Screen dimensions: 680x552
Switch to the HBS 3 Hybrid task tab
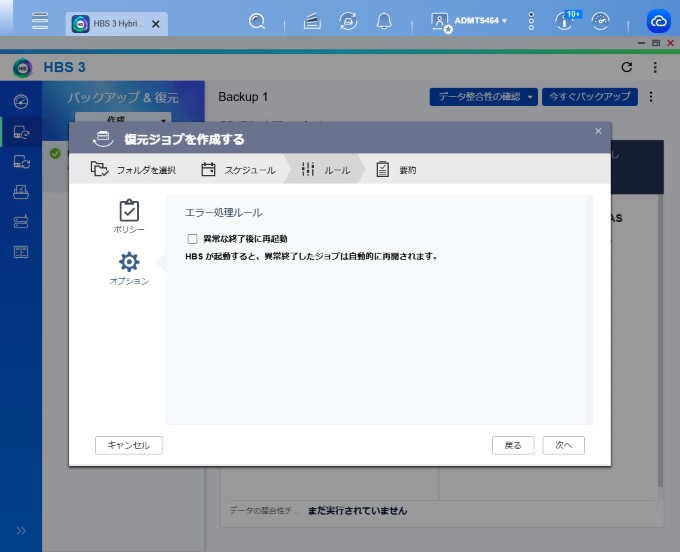coord(116,23)
